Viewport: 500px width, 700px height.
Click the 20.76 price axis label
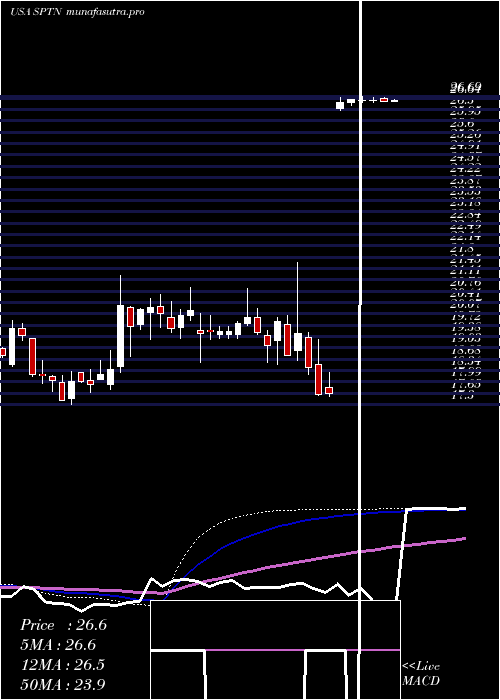tap(466, 283)
